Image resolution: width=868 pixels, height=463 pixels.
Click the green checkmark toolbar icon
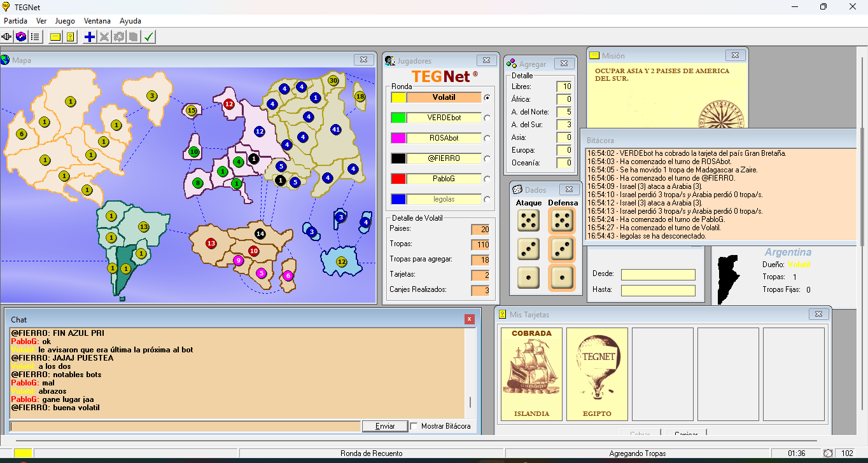coord(148,37)
